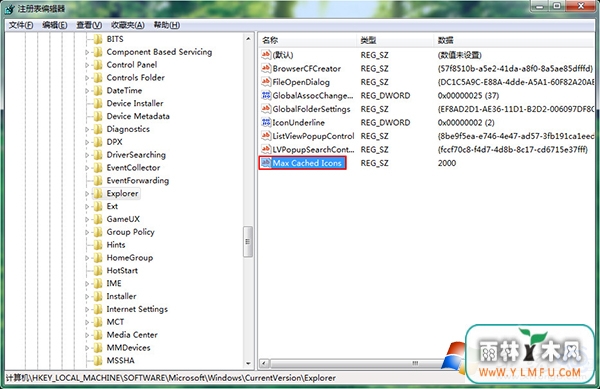Click the string icon of Max Cached Icons

(266, 163)
